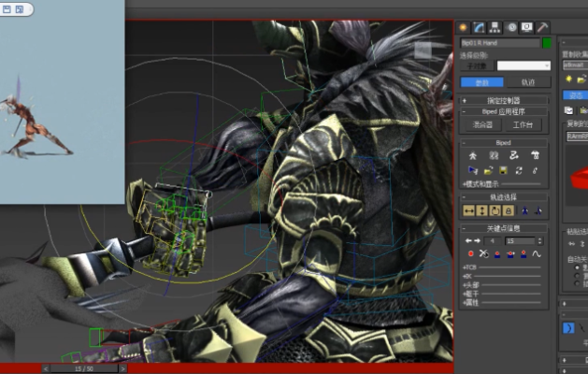The width and height of the screenshot is (588, 374).
Task: Expand the 属性 properties section
Action: point(471,302)
